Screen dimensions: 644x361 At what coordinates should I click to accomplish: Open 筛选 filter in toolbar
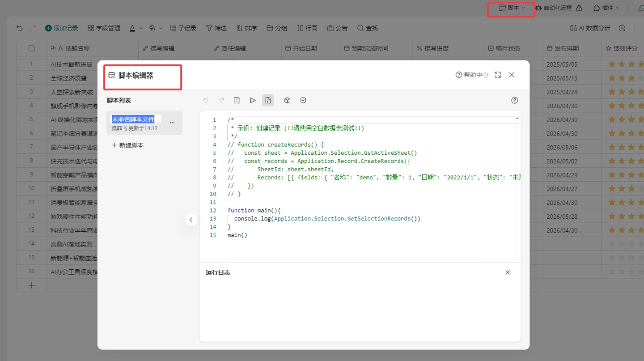click(216, 28)
